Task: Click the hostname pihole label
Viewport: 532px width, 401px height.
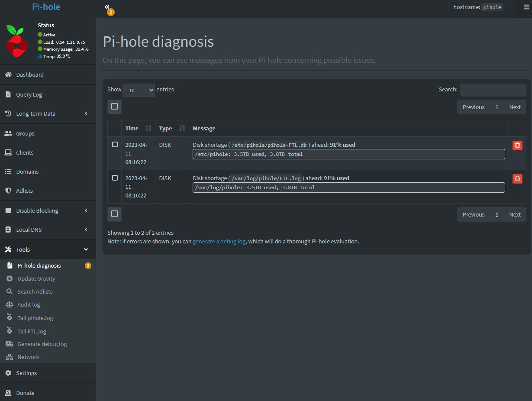Action: pos(492,7)
